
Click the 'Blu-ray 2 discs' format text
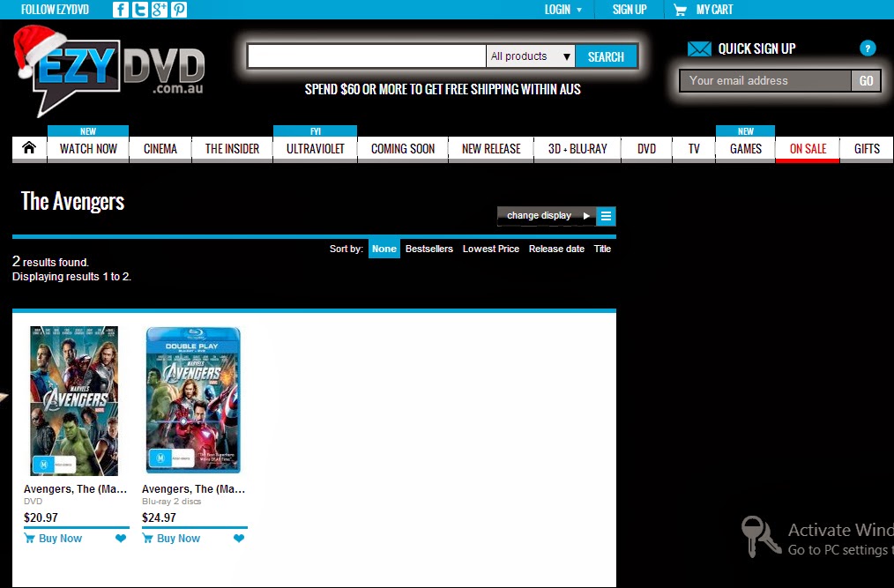pyautogui.click(x=172, y=502)
